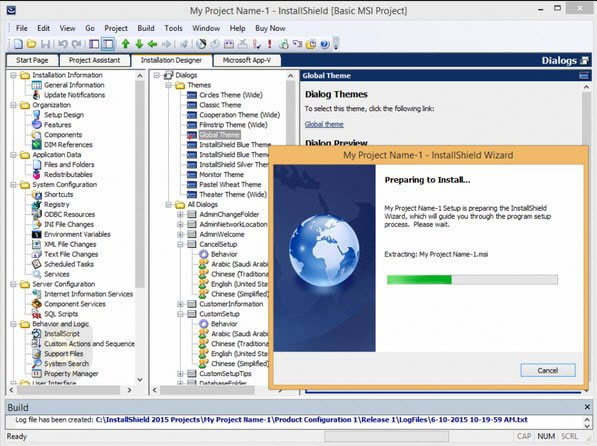Image resolution: width=597 pixels, height=446 pixels.
Task: Expand the AdminChangeFolder dialog node
Action: 180,214
